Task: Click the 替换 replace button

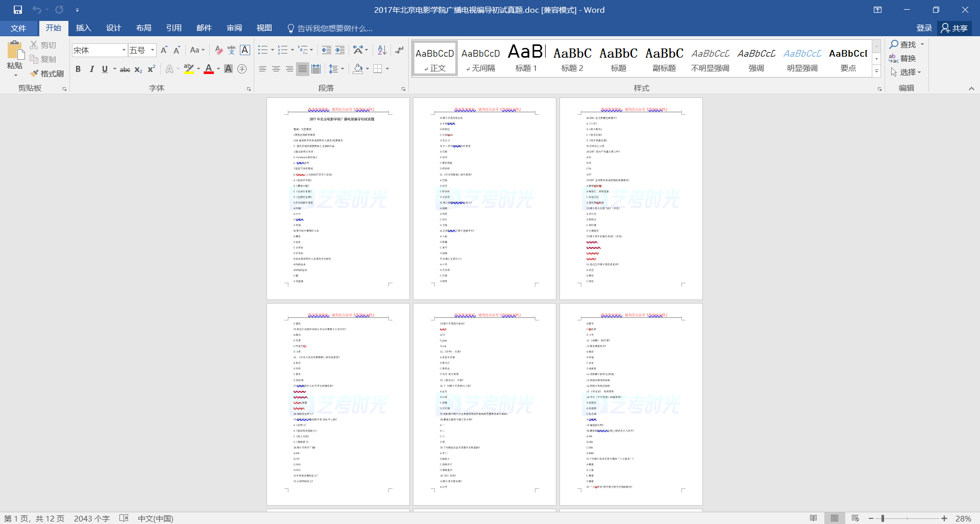Action: [902, 59]
